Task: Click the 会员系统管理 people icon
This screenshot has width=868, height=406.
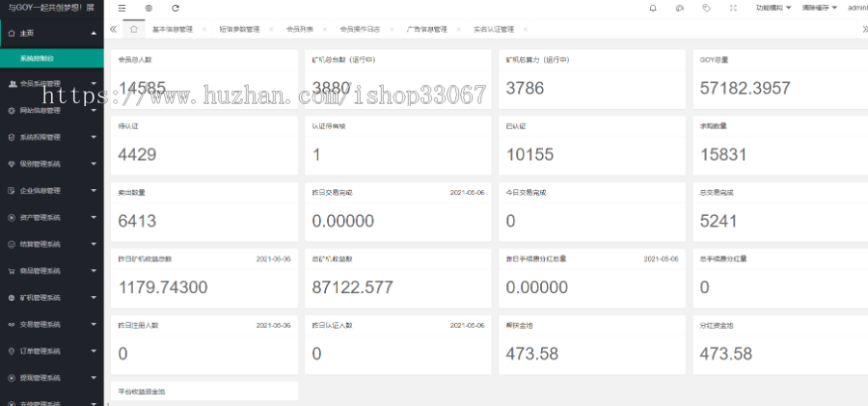Action: pyautogui.click(x=13, y=84)
